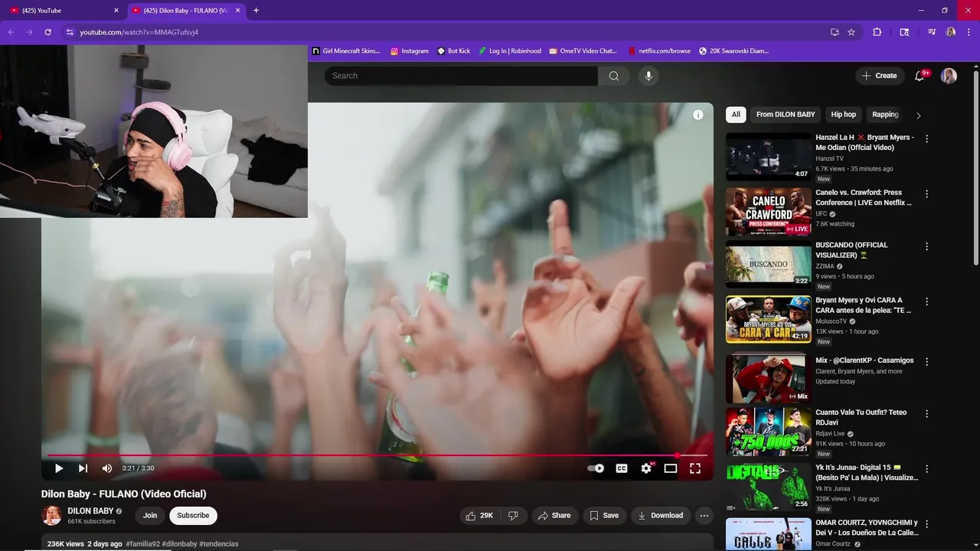Open options for Yk It's Junaa video

click(926, 469)
